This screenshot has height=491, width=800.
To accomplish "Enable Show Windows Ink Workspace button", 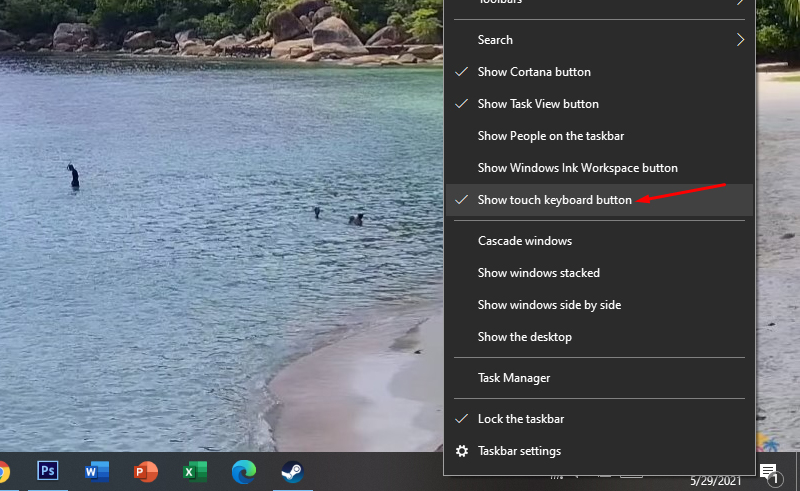I will tap(577, 168).
